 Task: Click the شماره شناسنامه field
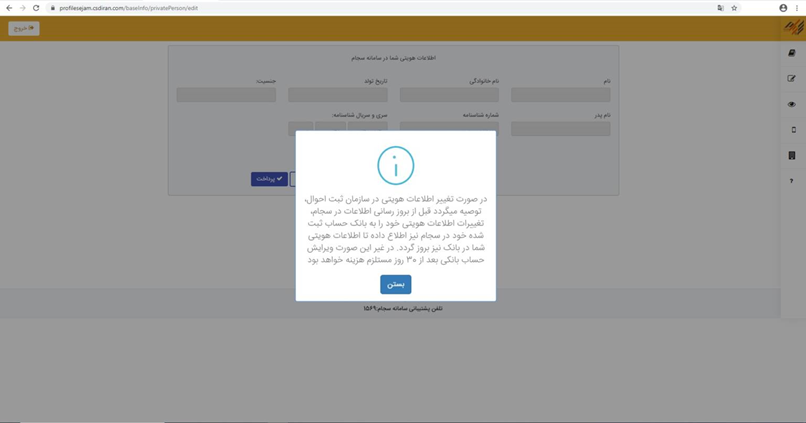[449, 126]
